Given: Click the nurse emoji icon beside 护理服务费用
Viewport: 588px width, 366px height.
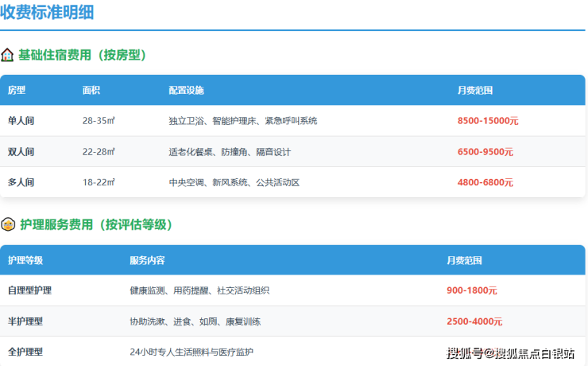Looking at the screenshot, I should coord(8,224).
